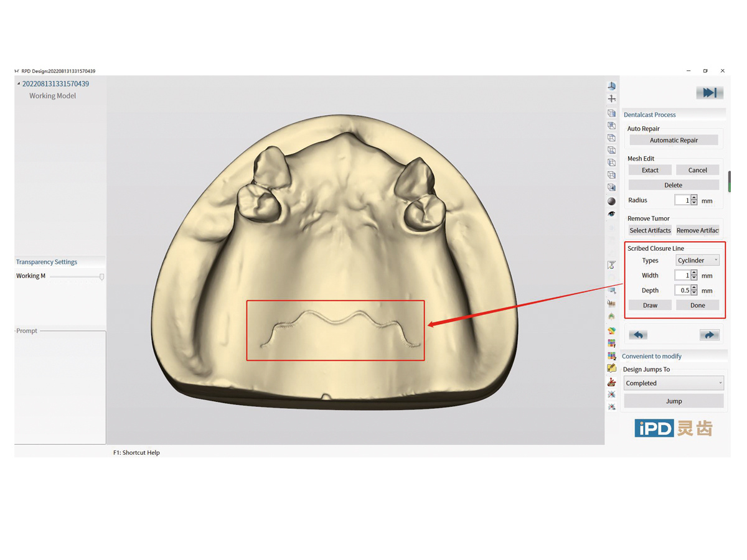Open the Design Jumps To dropdown
Viewport: 747px width, 560px height.
coord(674,383)
